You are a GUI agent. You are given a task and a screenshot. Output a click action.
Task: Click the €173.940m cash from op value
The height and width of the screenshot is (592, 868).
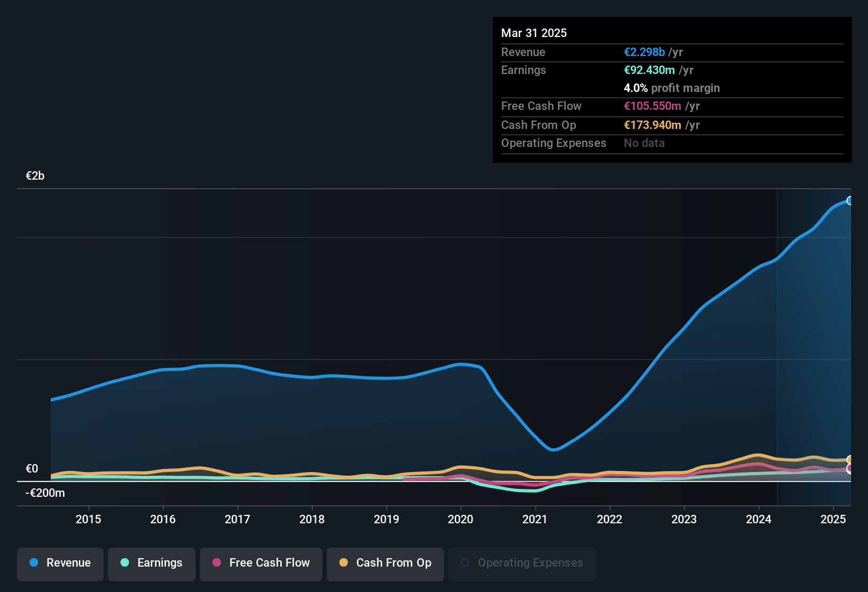point(652,125)
